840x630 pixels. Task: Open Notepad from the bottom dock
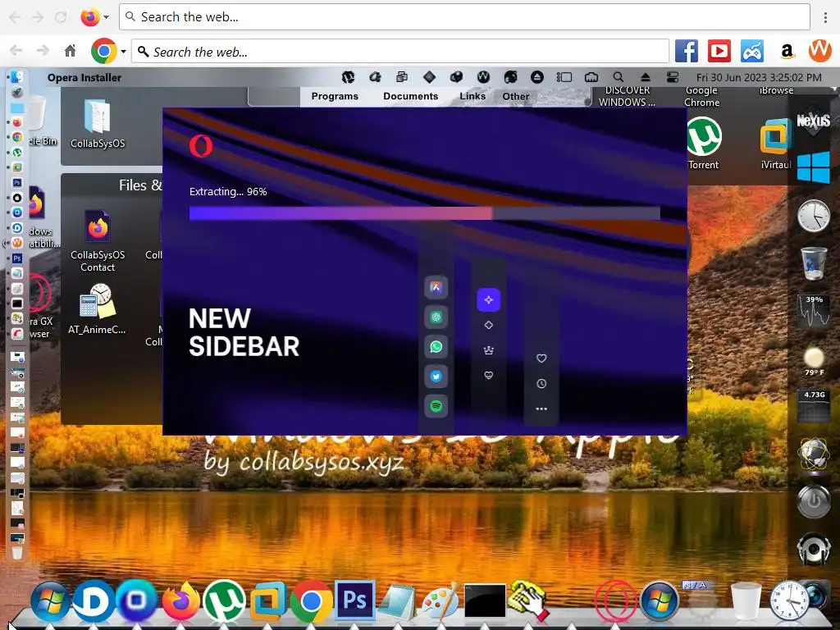coord(397,600)
